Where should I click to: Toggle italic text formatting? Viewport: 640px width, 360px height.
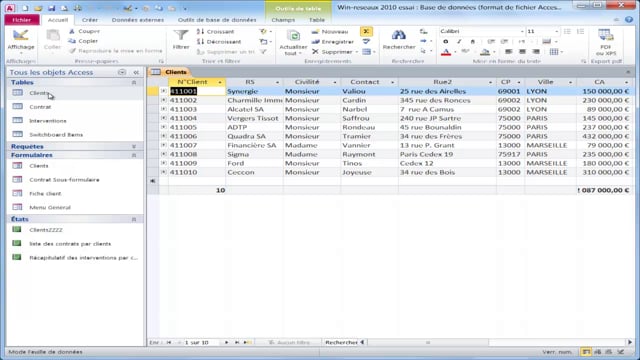(459, 41)
